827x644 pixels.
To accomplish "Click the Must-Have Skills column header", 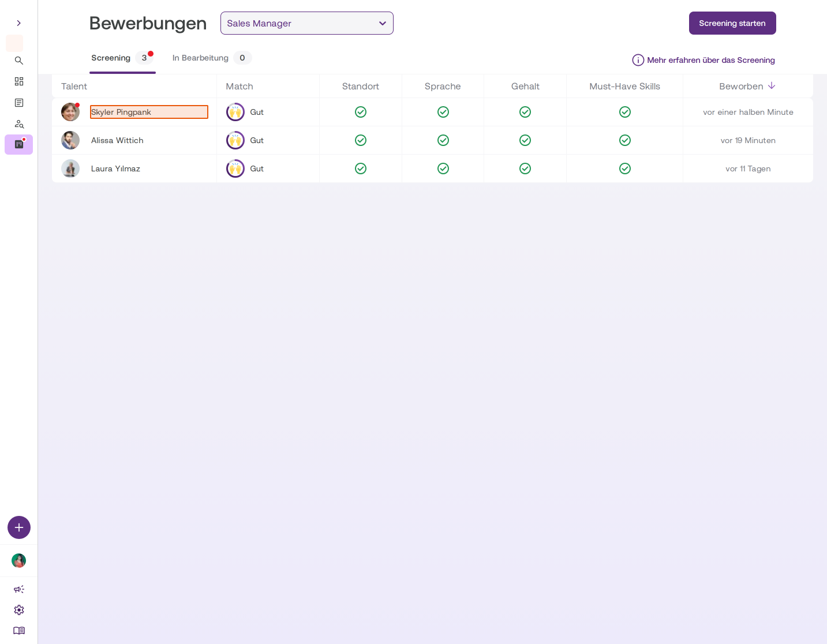I will (624, 86).
